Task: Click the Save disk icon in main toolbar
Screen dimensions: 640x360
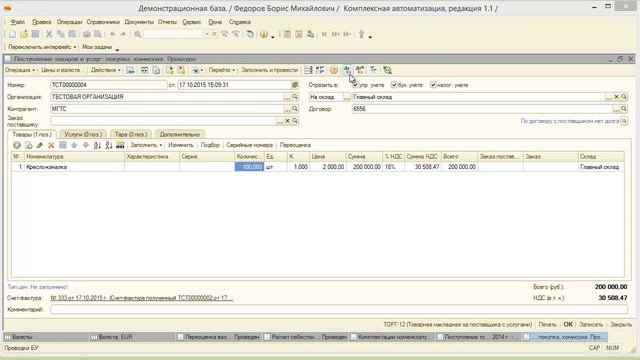Action: tap(36, 34)
